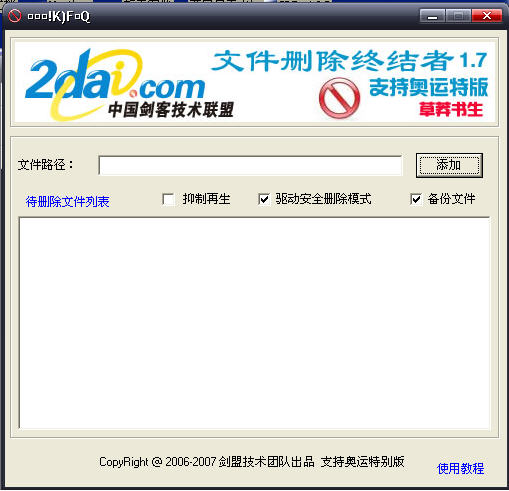Image resolution: width=509 pixels, height=491 pixels.
Task: Click inside the empty pending-delete file list
Action: coord(254,323)
